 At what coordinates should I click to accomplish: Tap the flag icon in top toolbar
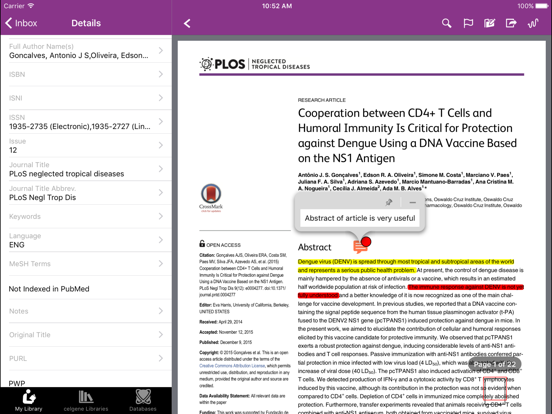[468, 23]
